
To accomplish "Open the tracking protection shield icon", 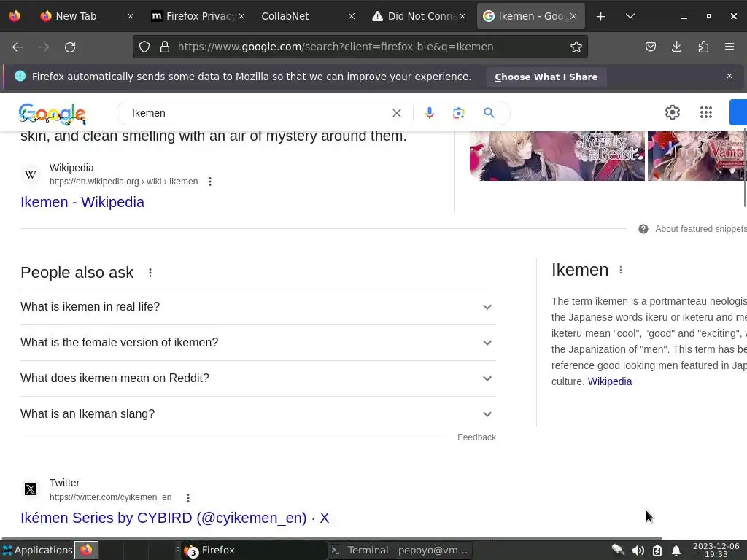I will tap(144, 47).
